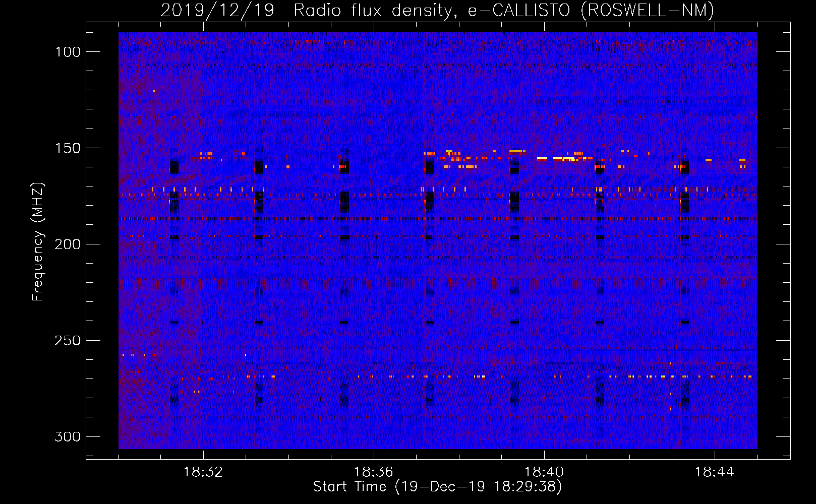
Task: Click the bright white burst near 18:40 at 155 MHz
Action: tap(556, 158)
